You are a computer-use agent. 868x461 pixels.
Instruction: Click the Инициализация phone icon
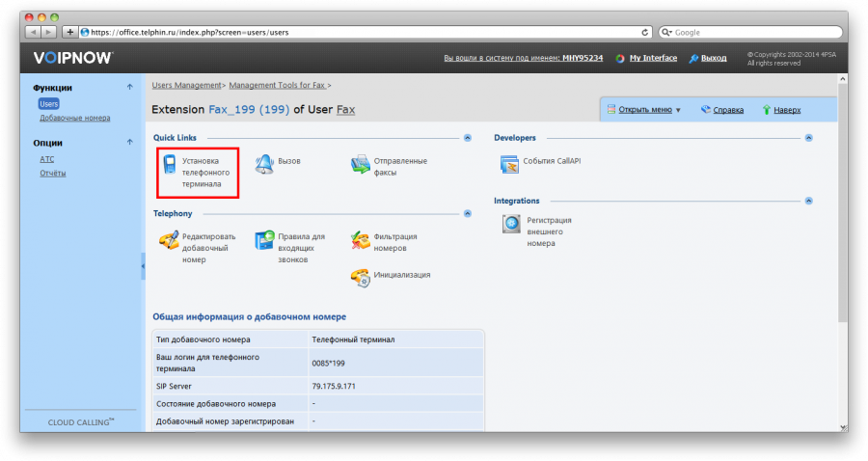pyautogui.click(x=360, y=277)
